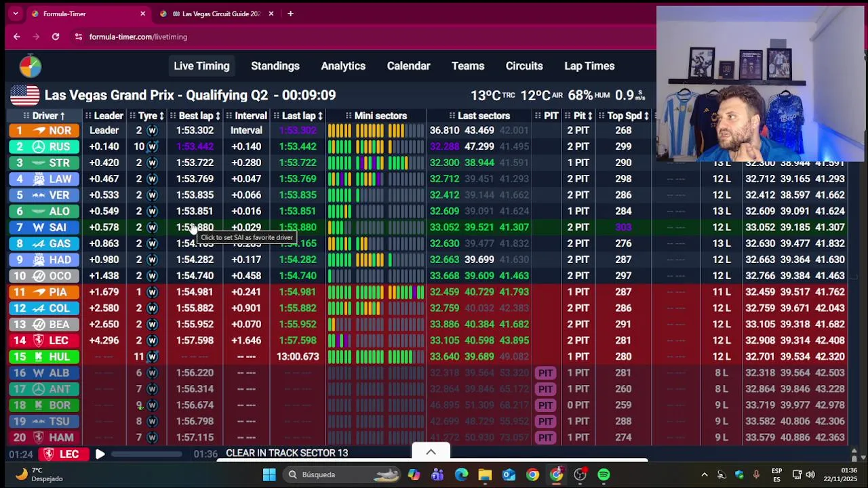
Task: Toggle HAM as favorite driver
Action: pyautogui.click(x=45, y=438)
